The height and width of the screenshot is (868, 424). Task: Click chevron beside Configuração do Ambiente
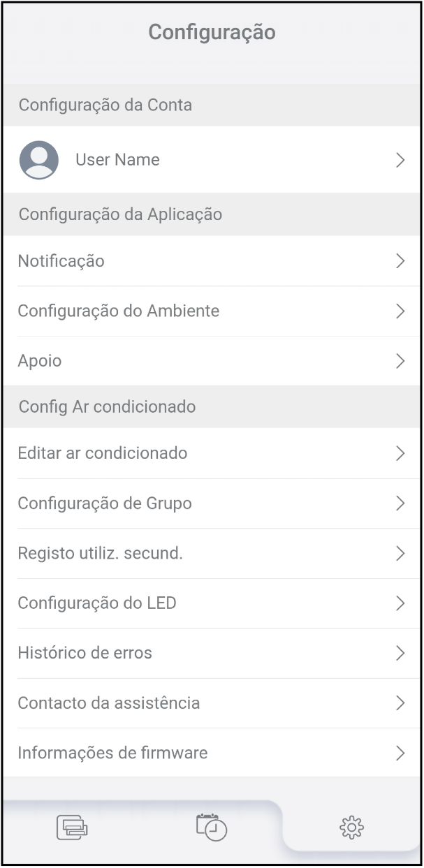click(400, 311)
